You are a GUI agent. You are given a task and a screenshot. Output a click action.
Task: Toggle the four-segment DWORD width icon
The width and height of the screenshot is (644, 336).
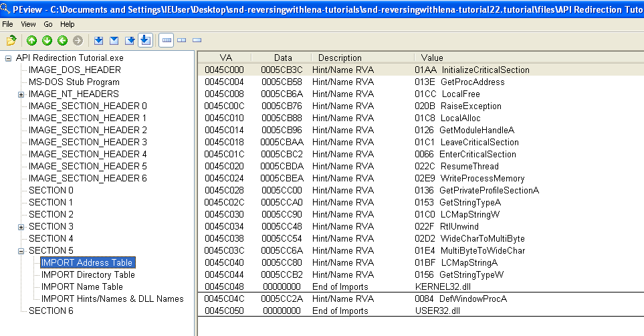pyautogui.click(x=167, y=40)
